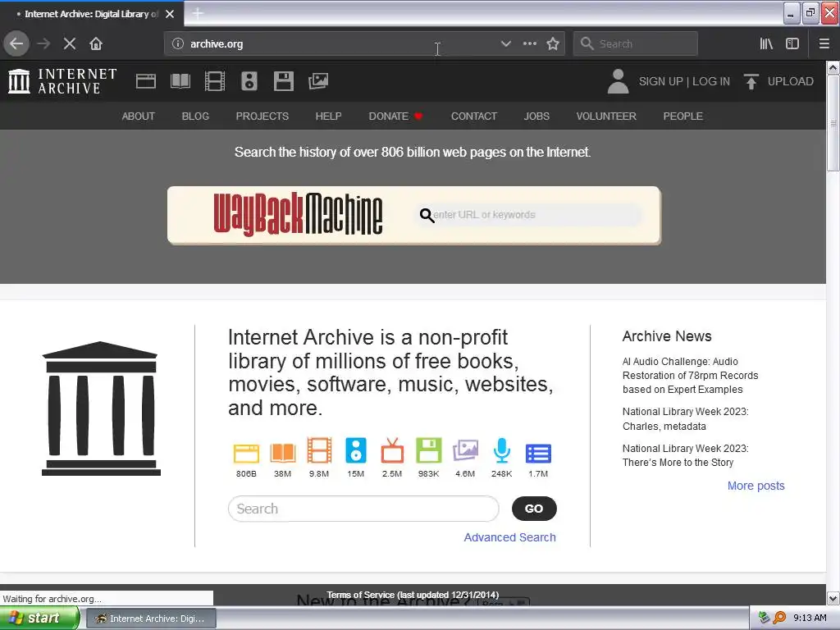Open the DONATE menu item
The width and height of the screenshot is (840, 630).
pyautogui.click(x=395, y=116)
